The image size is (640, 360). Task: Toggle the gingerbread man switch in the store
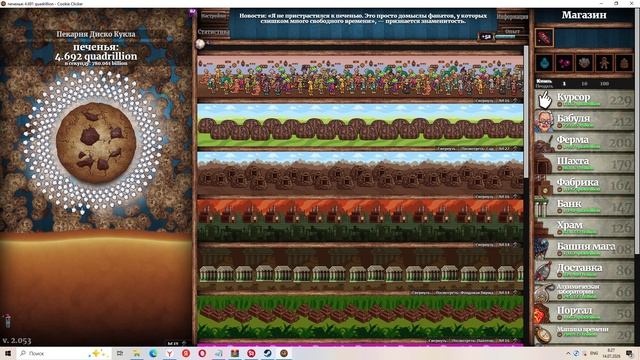(604, 63)
